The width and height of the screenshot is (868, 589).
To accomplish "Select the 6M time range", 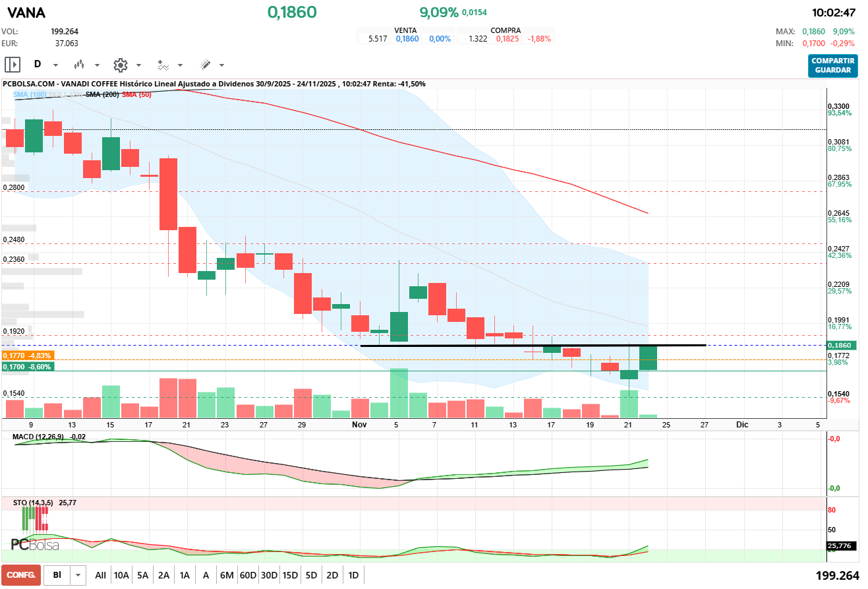I will point(227,575).
